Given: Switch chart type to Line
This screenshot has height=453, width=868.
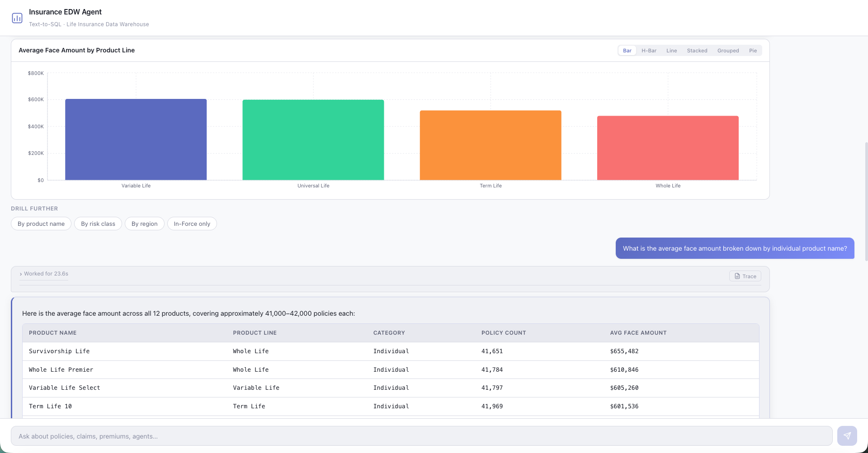Looking at the screenshot, I should 671,51.
